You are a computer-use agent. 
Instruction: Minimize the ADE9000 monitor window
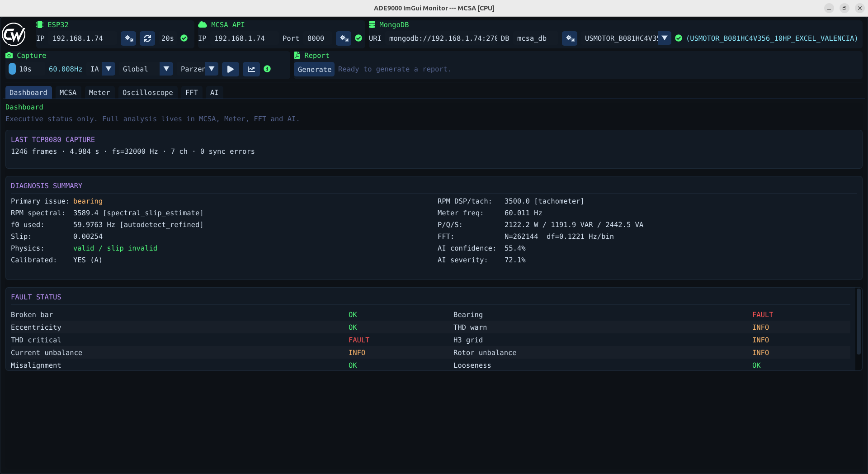point(829,8)
